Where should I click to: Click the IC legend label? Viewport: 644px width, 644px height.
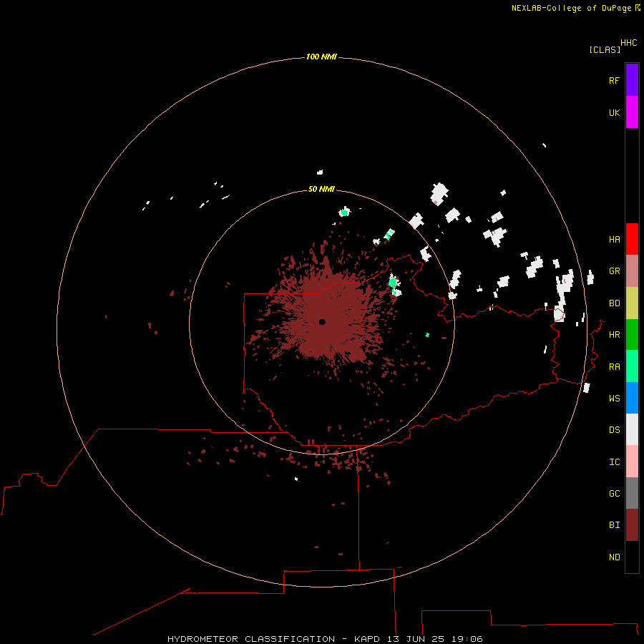pos(614,462)
